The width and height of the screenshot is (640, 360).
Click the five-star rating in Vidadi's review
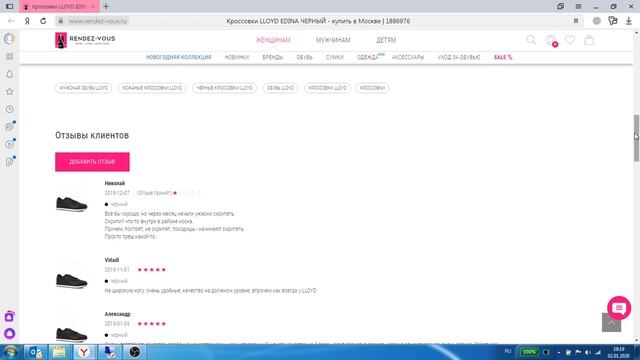click(152, 270)
